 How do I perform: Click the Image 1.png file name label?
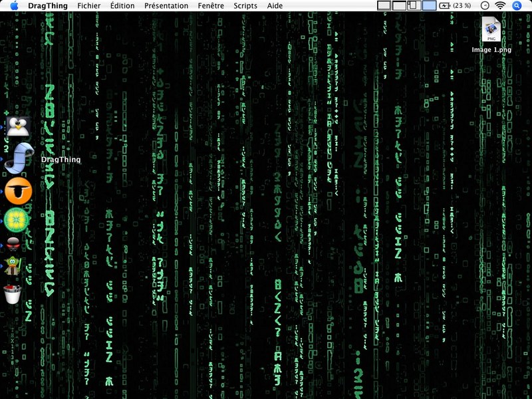click(x=491, y=49)
